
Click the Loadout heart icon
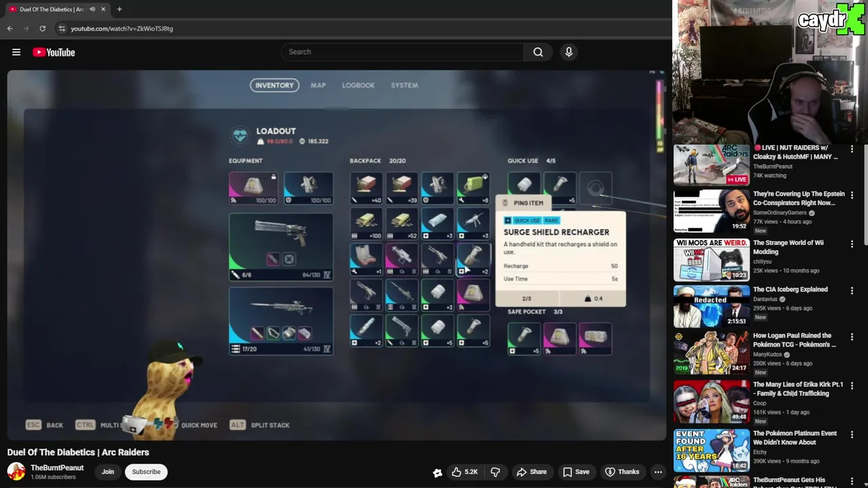(x=240, y=136)
